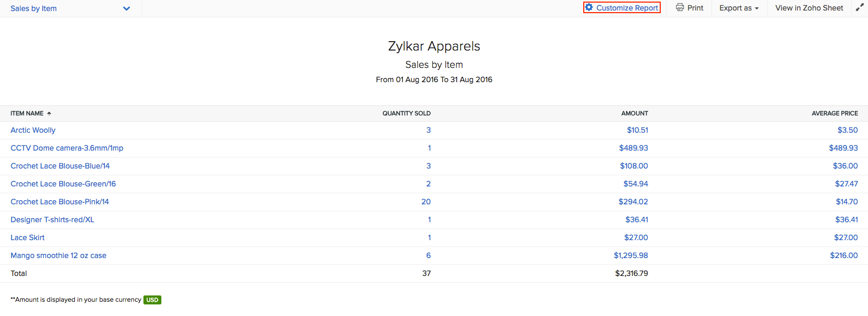Sort by Average Price column header
This screenshot has height=316, width=868.
click(834, 113)
